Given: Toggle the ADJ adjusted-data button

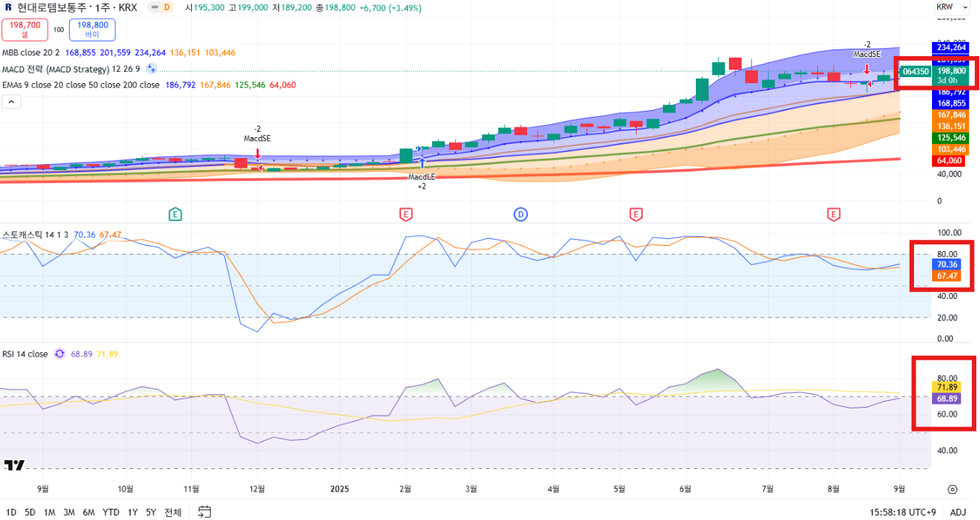Looking at the screenshot, I should (958, 513).
